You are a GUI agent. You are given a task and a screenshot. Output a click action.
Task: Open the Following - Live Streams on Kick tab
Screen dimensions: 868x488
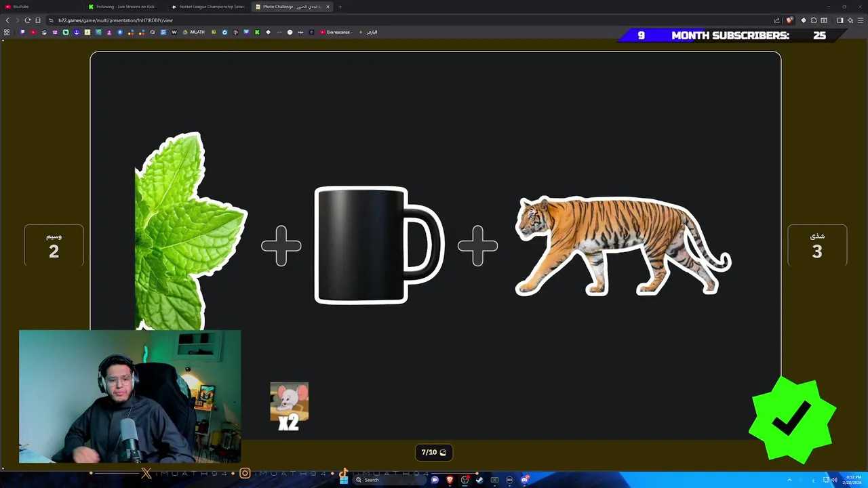click(x=125, y=7)
